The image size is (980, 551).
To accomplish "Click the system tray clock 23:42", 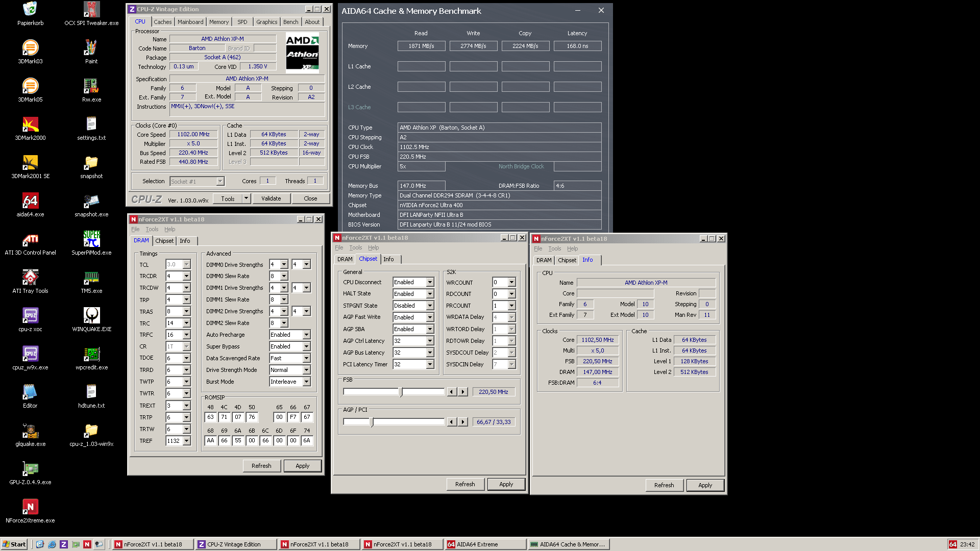I will pyautogui.click(x=967, y=544).
